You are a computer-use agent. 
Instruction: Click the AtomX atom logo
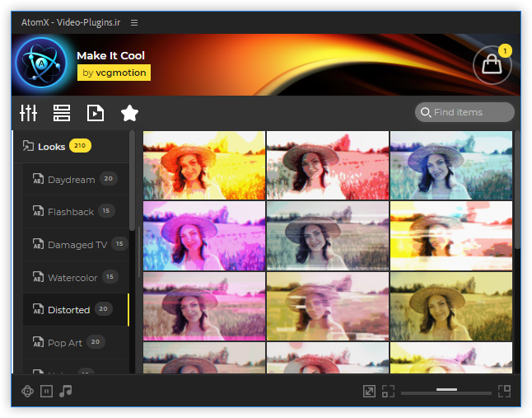pos(41,63)
